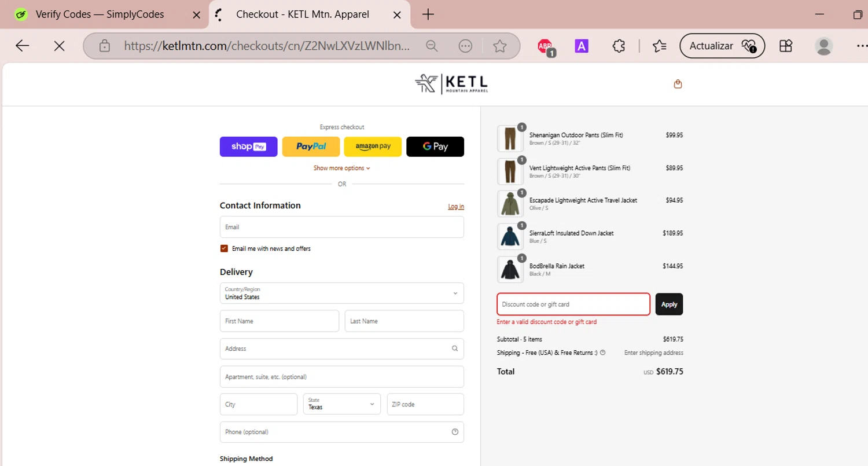Click the shipping info help icon
The width and height of the screenshot is (868, 466).
coord(603,353)
